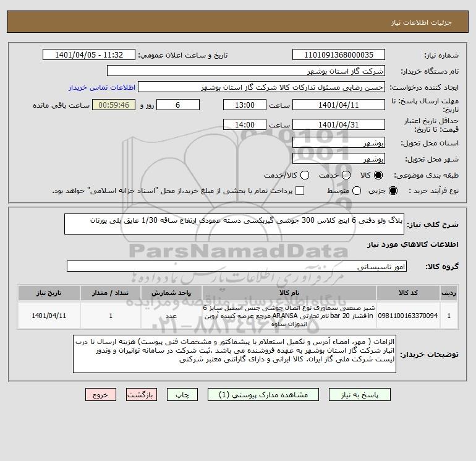Image resolution: width=476 pixels, height=461 pixels.
Task: Select the متوسط purchase type radio
Action: click(357, 191)
